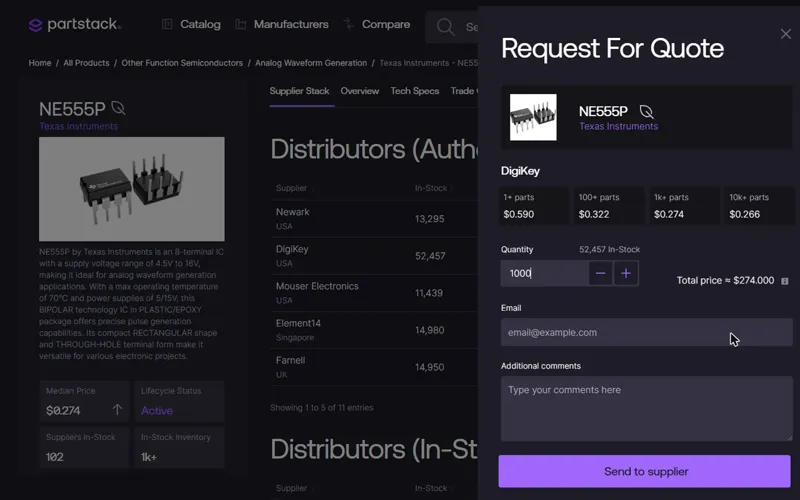Click Mouser stock value 11,439
Image resolution: width=800 pixels, height=500 pixels.
(x=429, y=293)
